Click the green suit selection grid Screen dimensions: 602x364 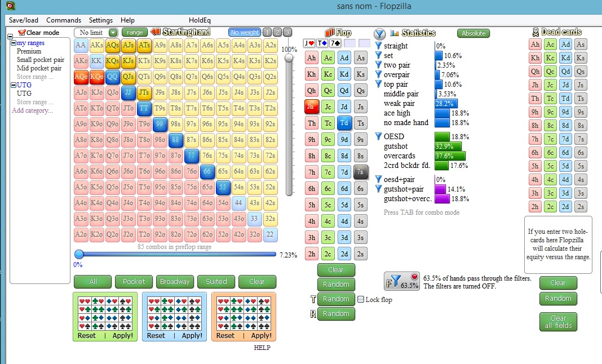105,313
